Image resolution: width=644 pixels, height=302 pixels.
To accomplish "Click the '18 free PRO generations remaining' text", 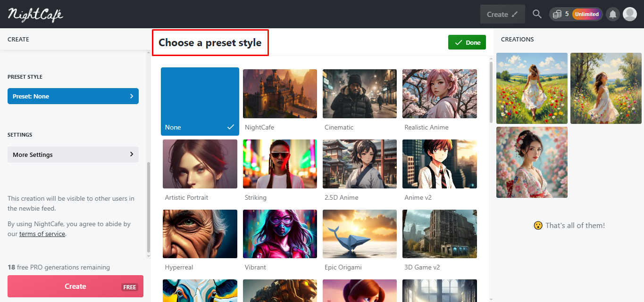I will pos(59,267).
